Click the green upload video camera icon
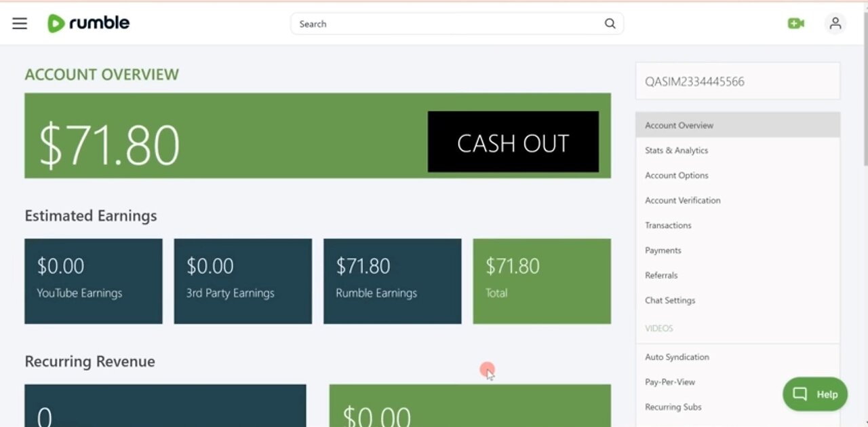 click(x=796, y=24)
